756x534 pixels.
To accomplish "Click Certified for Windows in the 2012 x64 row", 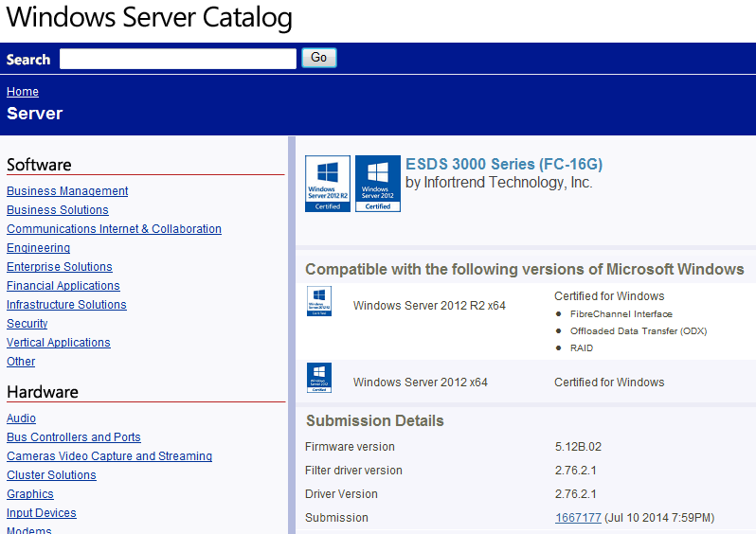I will click(609, 383).
